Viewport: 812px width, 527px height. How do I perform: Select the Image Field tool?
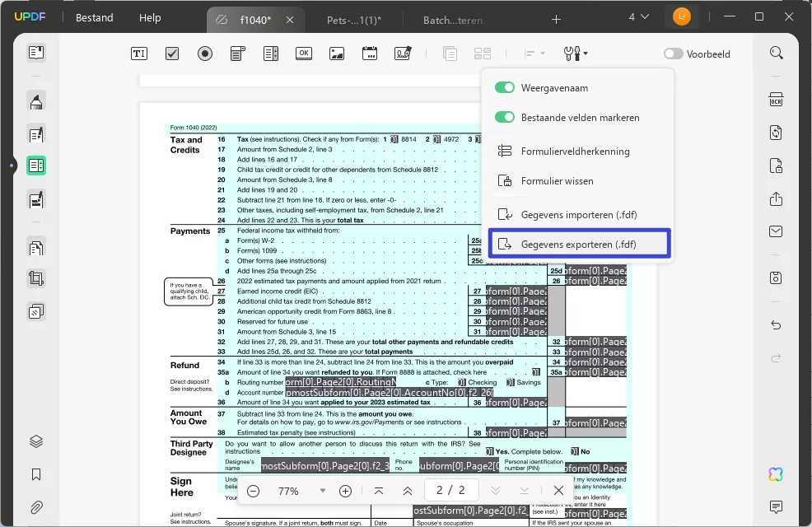337,54
